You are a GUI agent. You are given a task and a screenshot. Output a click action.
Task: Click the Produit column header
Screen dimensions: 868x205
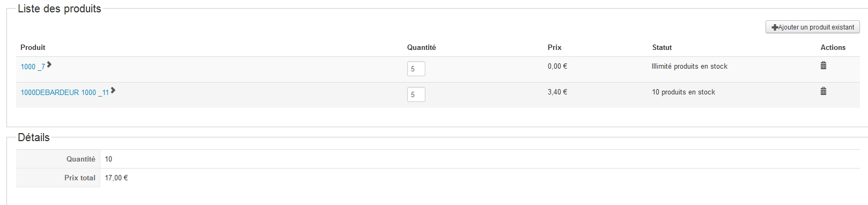pyautogui.click(x=33, y=47)
